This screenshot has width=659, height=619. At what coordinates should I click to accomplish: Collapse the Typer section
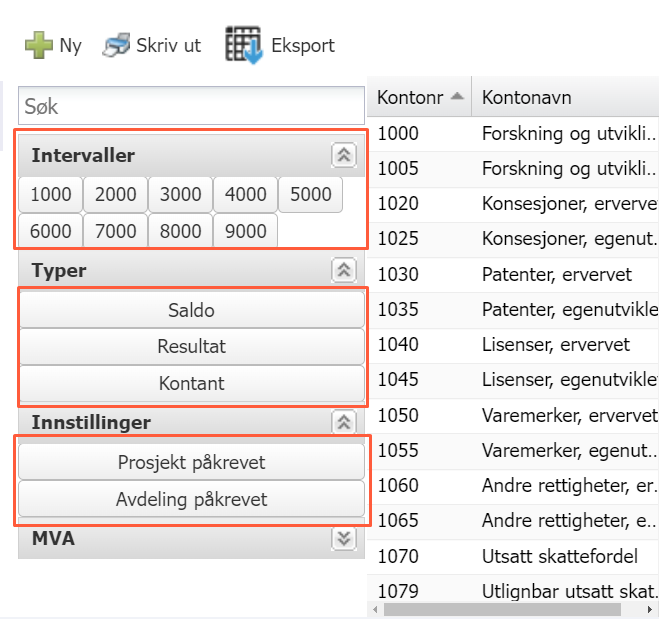pos(343,270)
